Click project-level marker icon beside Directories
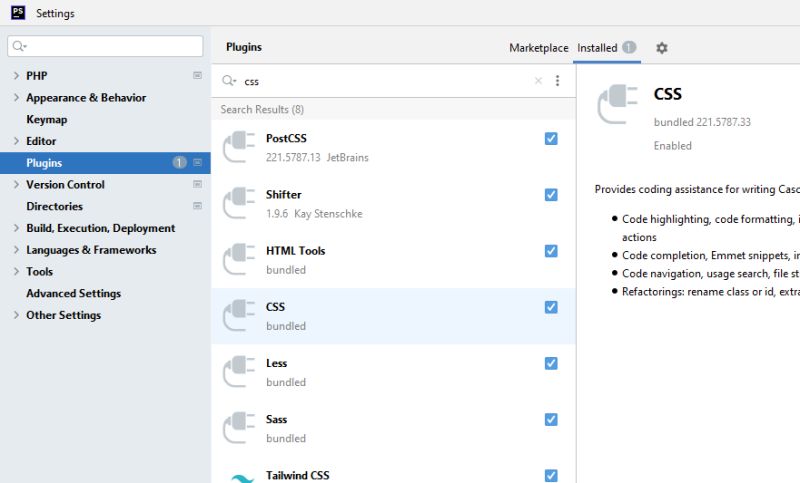Viewport: 800px width, 483px height. 197,206
